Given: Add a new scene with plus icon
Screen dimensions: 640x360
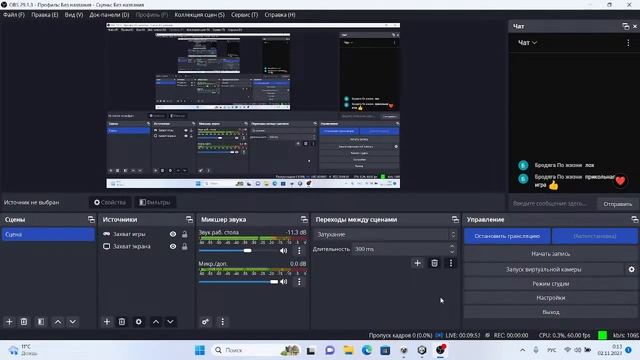Looking at the screenshot, I should click(x=9, y=322).
